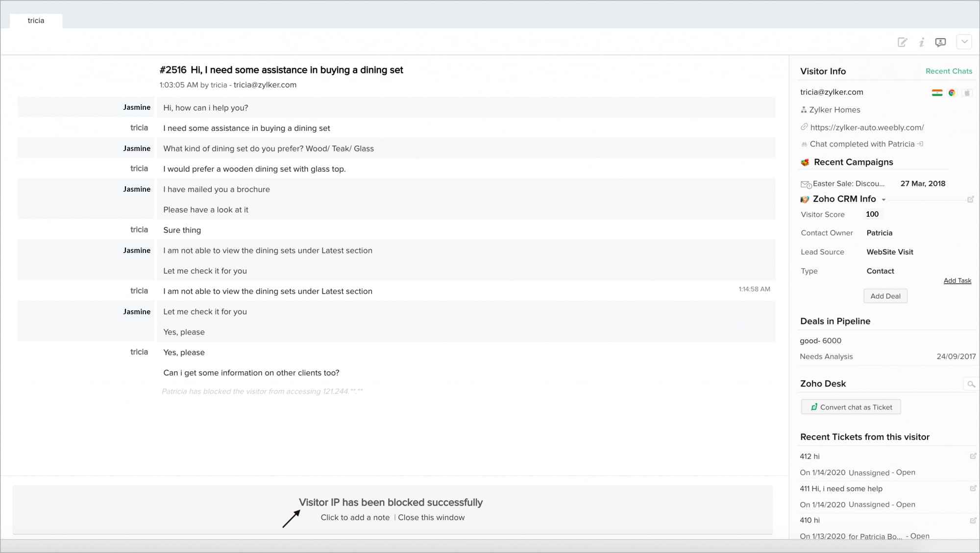Click the message 'Hi, how can i help you?'

(x=205, y=108)
